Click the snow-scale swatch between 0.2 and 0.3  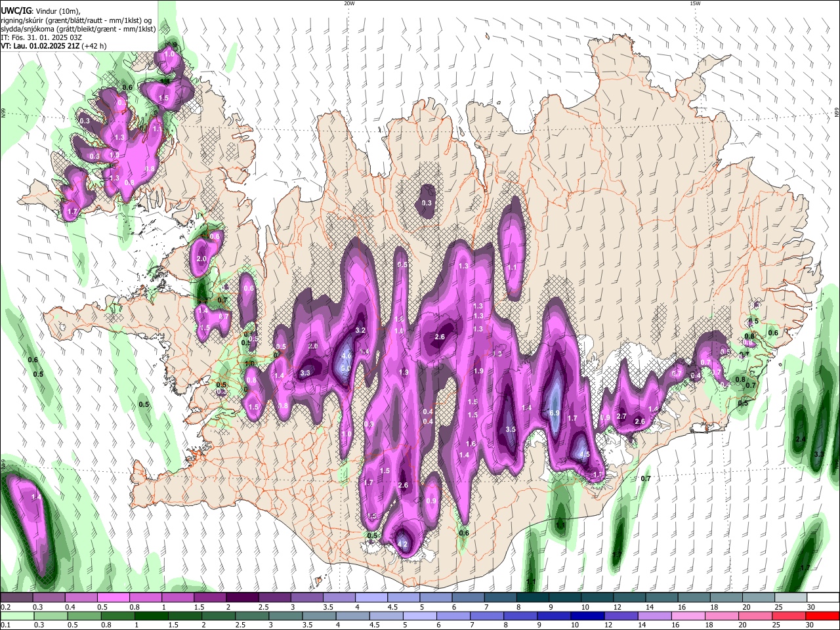click(x=16, y=598)
